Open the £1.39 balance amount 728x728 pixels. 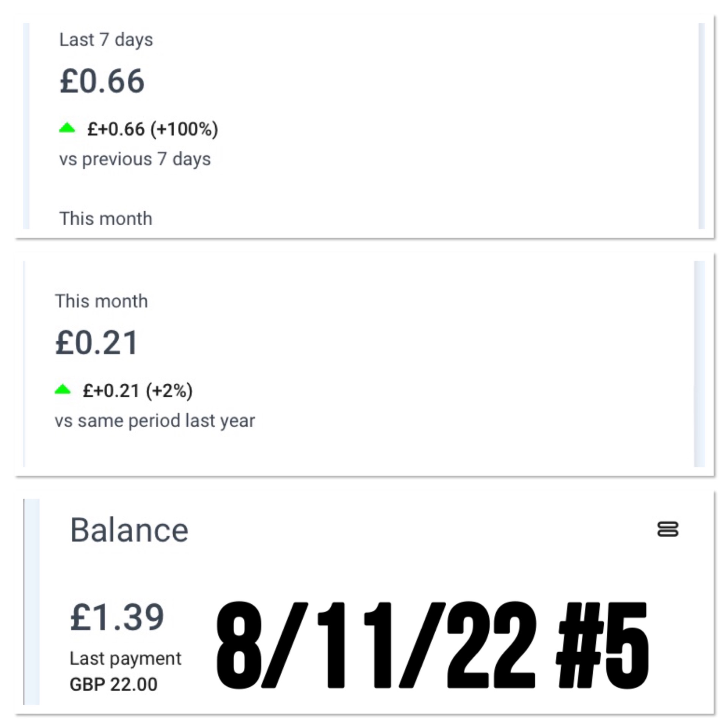[x=117, y=617]
